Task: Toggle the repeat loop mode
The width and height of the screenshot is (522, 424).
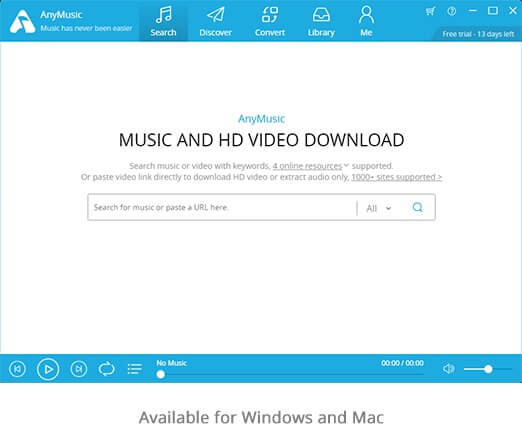Action: click(x=106, y=369)
